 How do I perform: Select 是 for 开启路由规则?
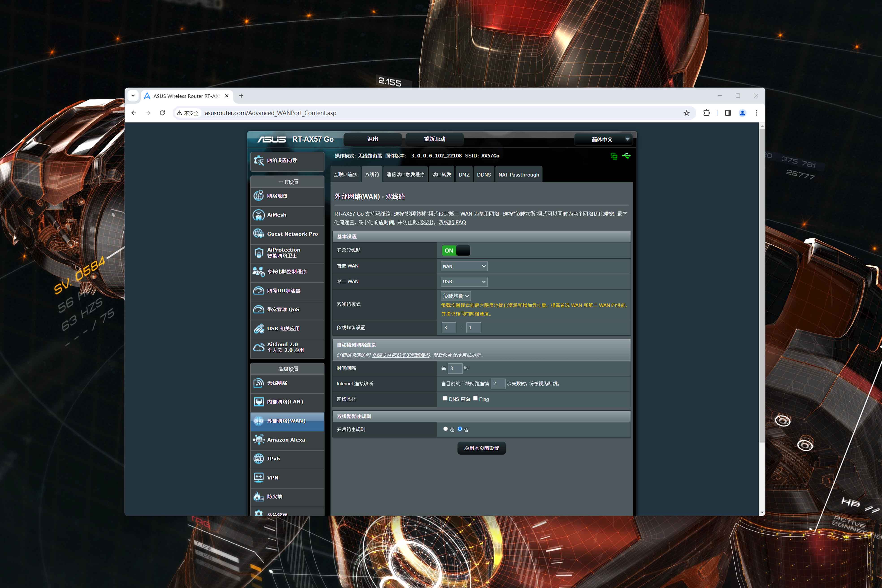tap(445, 429)
